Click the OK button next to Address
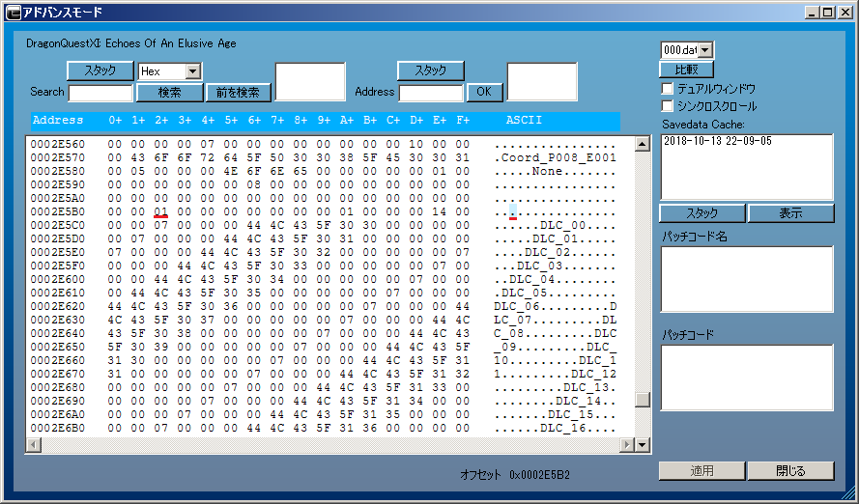The height and width of the screenshot is (504, 859). [484, 93]
